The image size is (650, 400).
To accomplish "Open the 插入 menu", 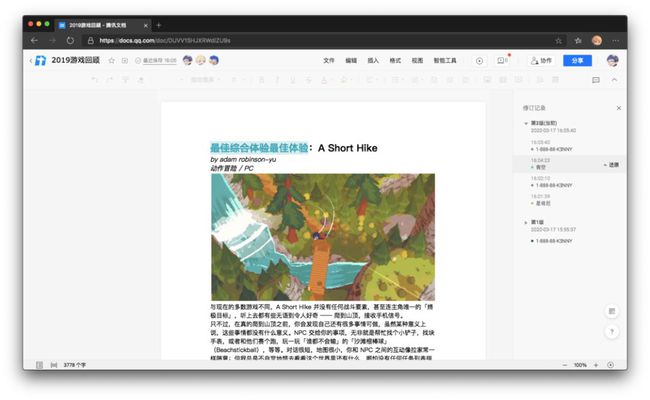I will [x=373, y=61].
